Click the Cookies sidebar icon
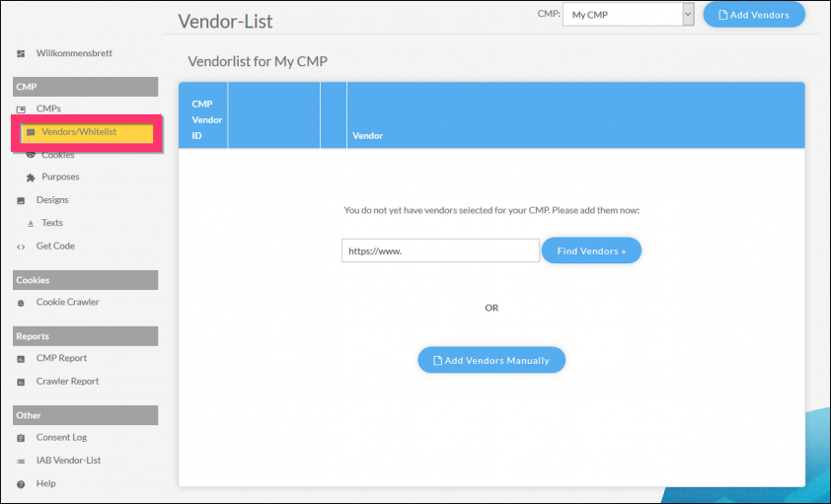Image resolution: width=831 pixels, height=504 pixels. click(31, 155)
